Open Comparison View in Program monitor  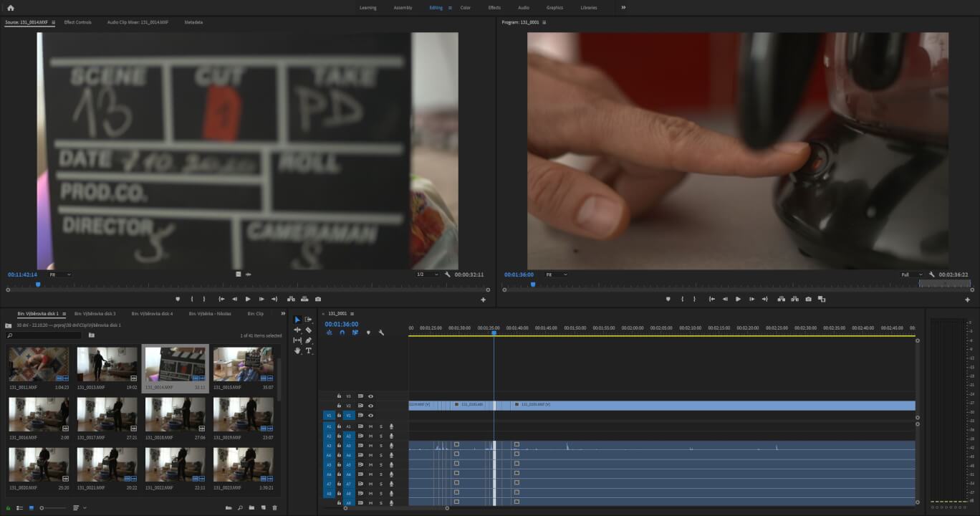[x=822, y=299]
